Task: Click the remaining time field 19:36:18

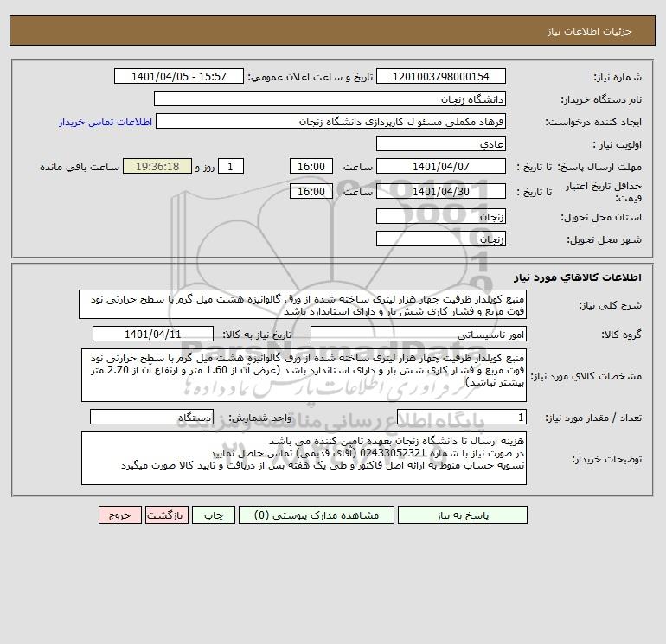Action: [157, 167]
